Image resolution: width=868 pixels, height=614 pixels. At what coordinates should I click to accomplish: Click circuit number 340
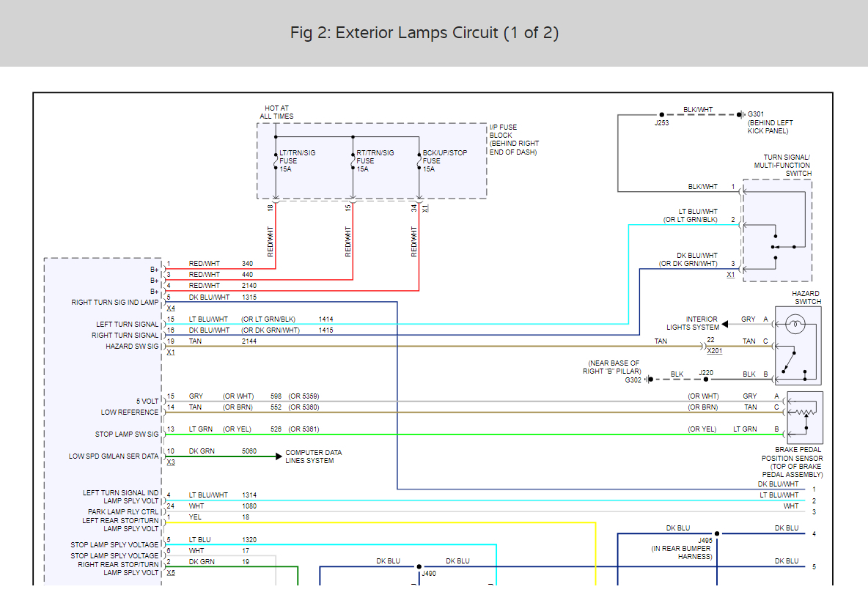248,264
